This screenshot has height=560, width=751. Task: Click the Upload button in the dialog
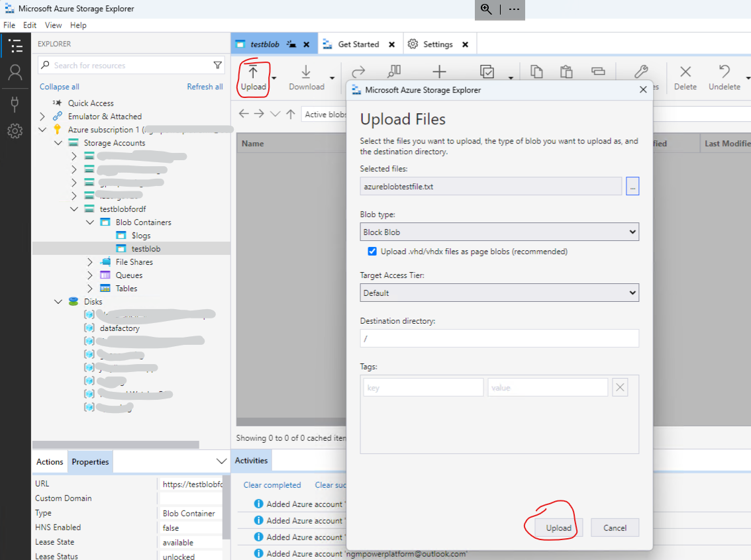click(x=558, y=528)
